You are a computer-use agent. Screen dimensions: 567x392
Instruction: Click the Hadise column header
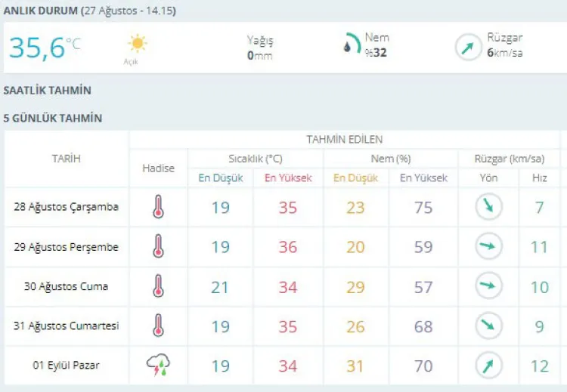[158, 168]
